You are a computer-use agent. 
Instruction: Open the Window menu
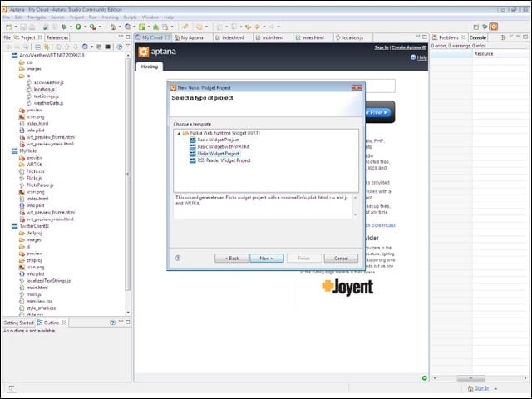(x=150, y=17)
